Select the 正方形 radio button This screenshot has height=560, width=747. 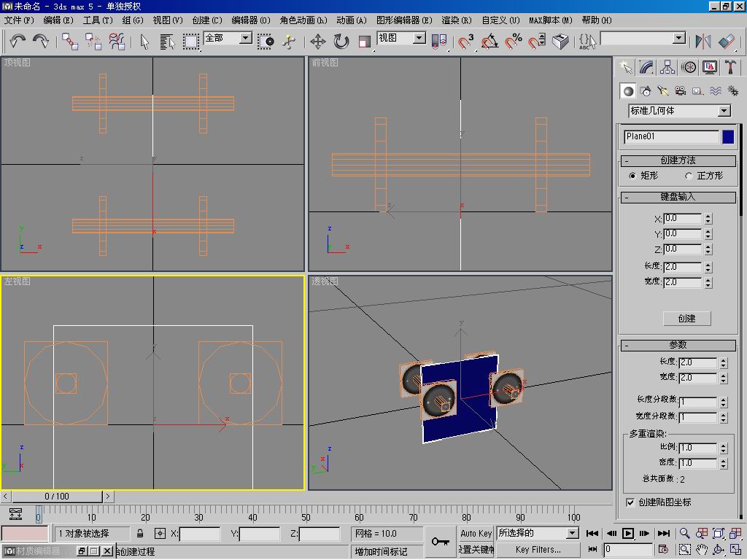tap(689, 176)
